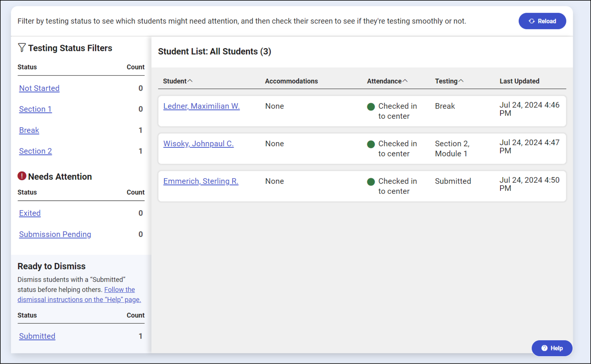Sort by Testing column header
The width and height of the screenshot is (591, 364).
tap(449, 81)
